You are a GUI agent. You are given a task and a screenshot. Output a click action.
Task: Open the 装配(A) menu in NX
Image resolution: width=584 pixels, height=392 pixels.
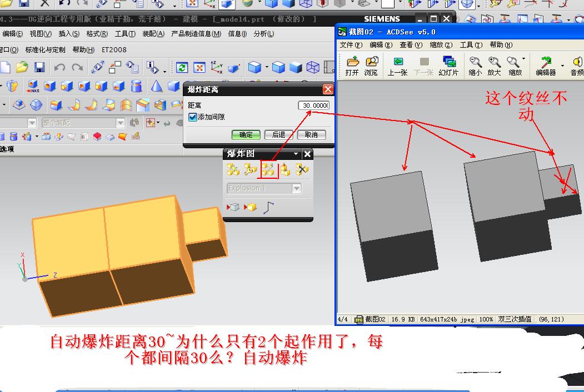coord(153,34)
